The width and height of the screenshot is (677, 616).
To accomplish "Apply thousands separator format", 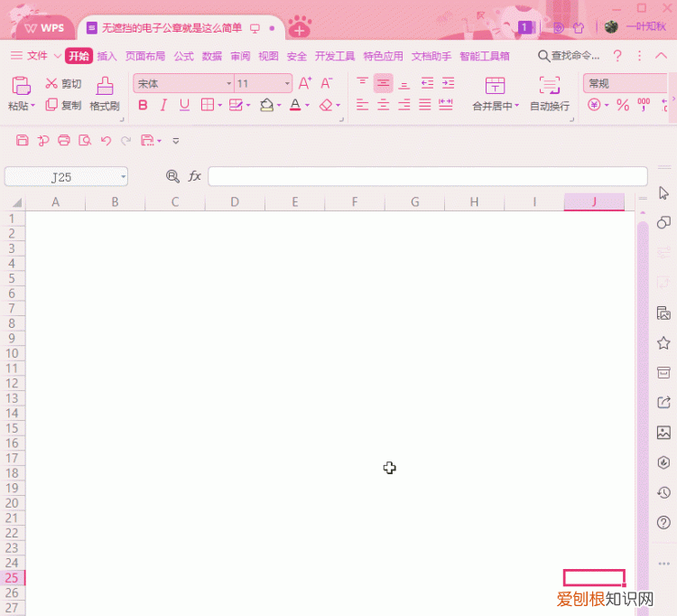I will pos(644,105).
